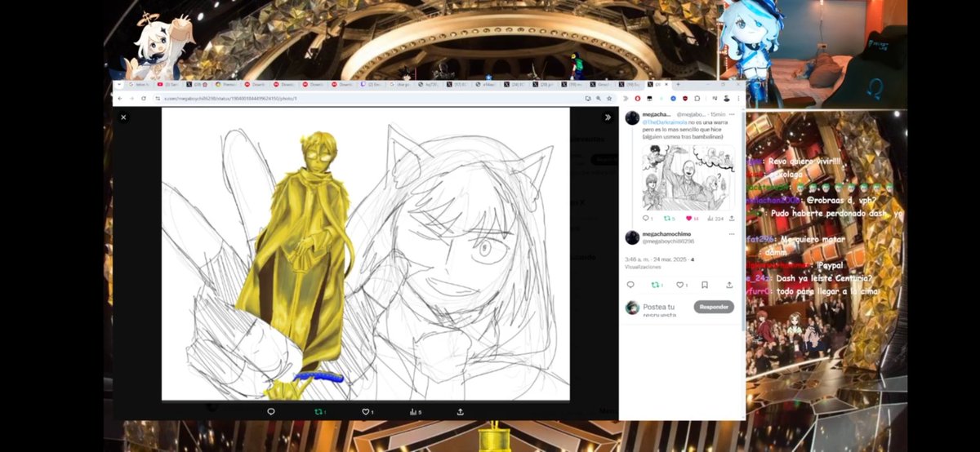980x452 pixels.
Task: Click the Responder button
Action: point(714,307)
